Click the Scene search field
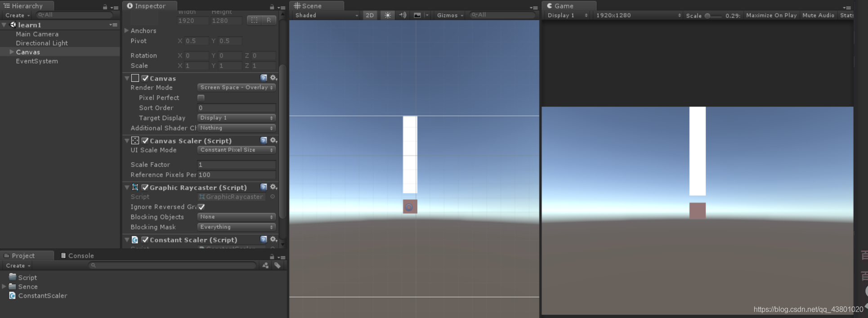Viewport: 868px width, 318px height. point(502,15)
